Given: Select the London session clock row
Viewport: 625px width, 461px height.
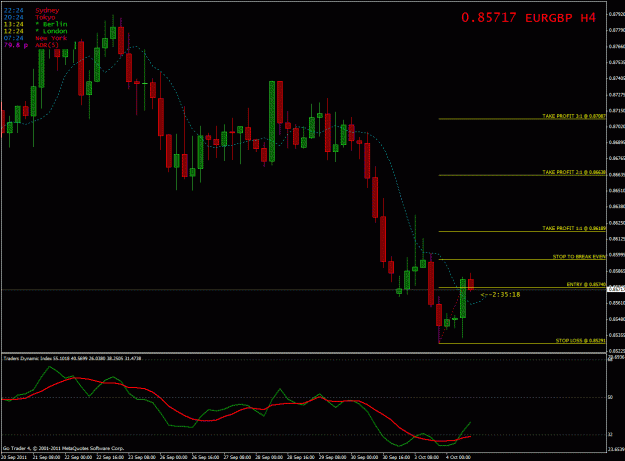Looking at the screenshot, I should tap(35, 31).
